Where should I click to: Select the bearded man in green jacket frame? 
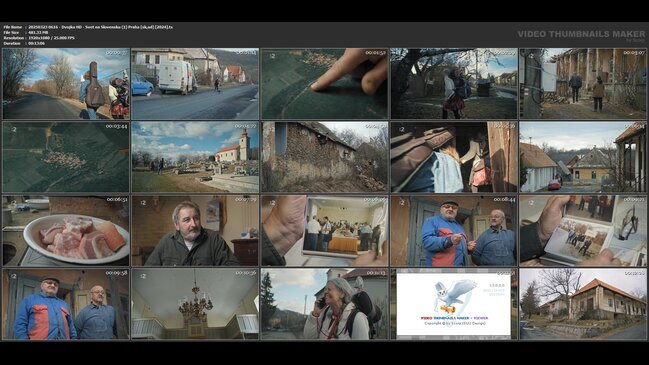click(195, 231)
